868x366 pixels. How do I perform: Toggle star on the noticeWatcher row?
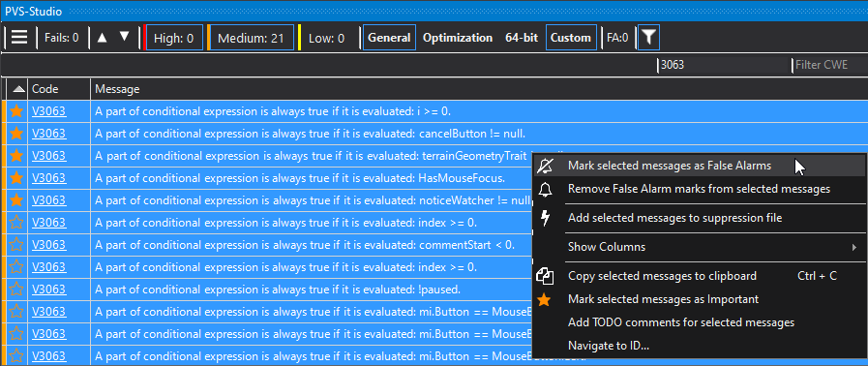[17, 199]
